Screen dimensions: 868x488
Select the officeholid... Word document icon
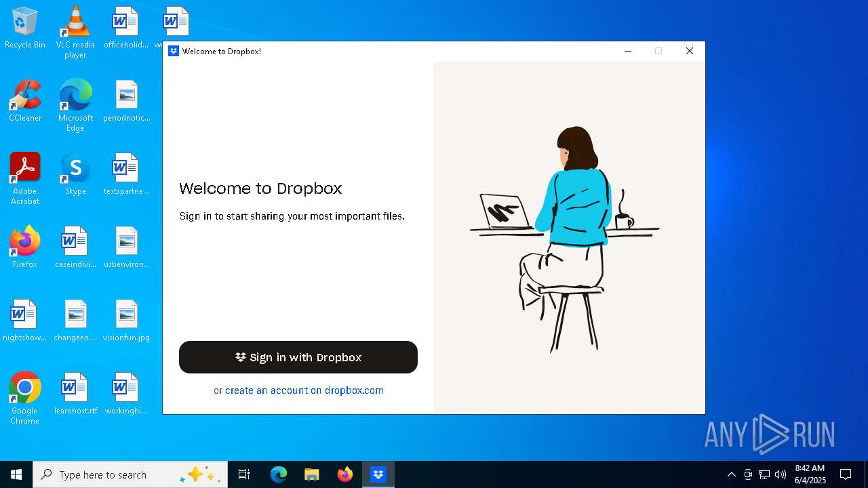tap(126, 28)
